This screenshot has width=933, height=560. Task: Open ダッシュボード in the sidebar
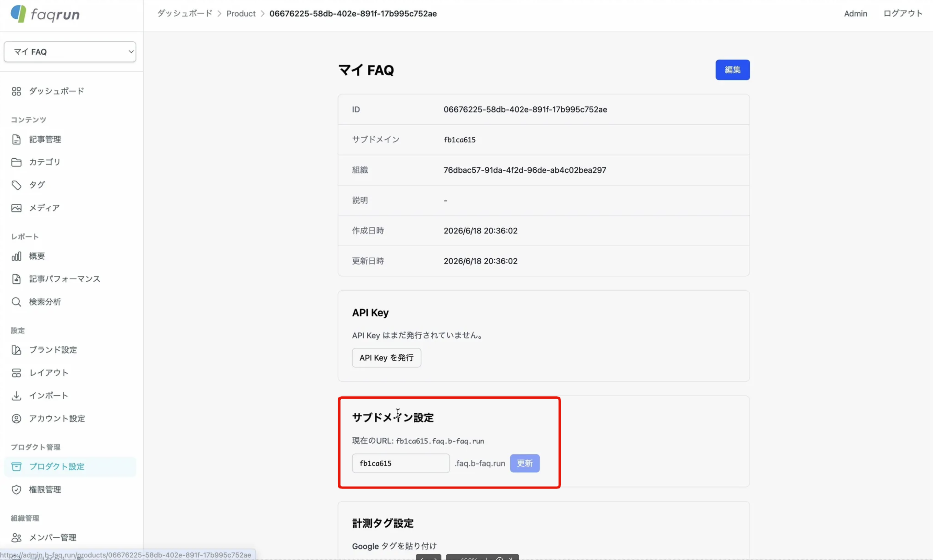57,91
